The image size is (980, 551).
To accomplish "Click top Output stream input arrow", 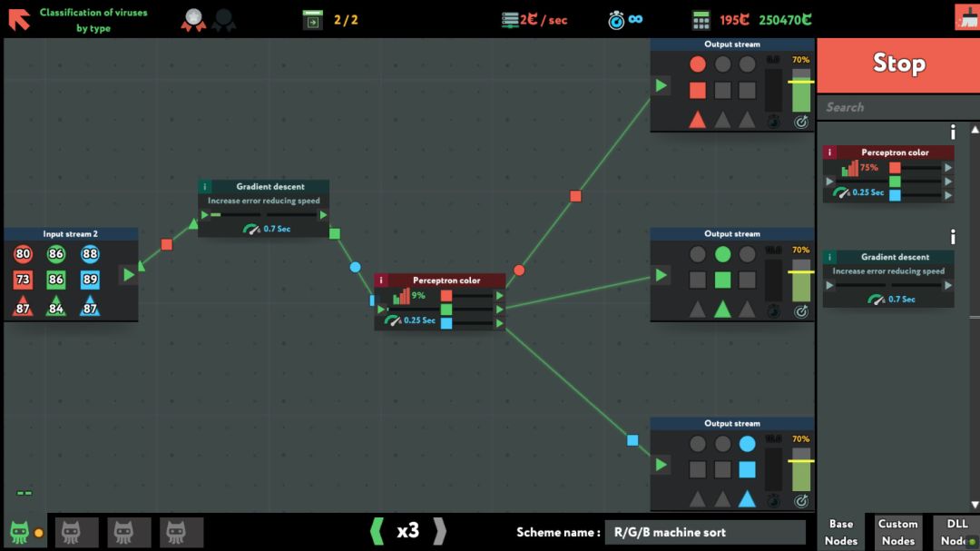I will point(661,85).
